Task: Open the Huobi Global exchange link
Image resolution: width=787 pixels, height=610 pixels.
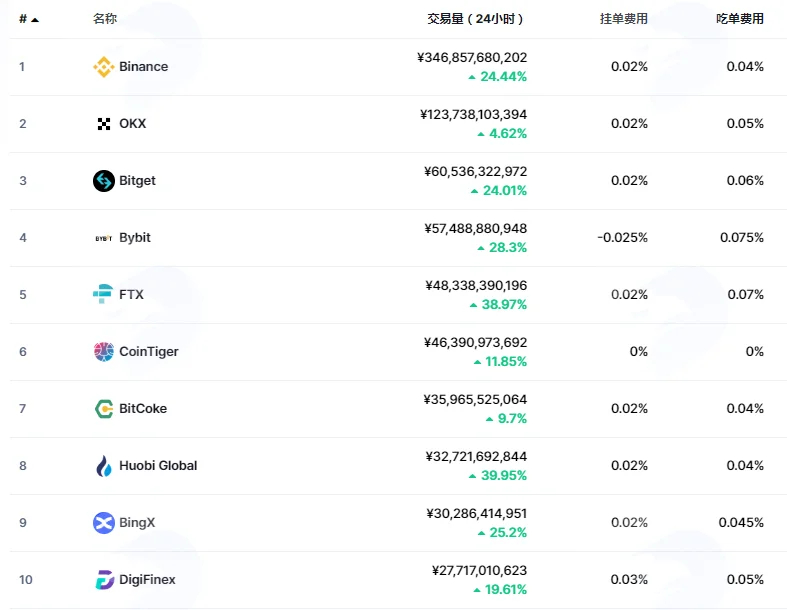Action: (x=158, y=466)
